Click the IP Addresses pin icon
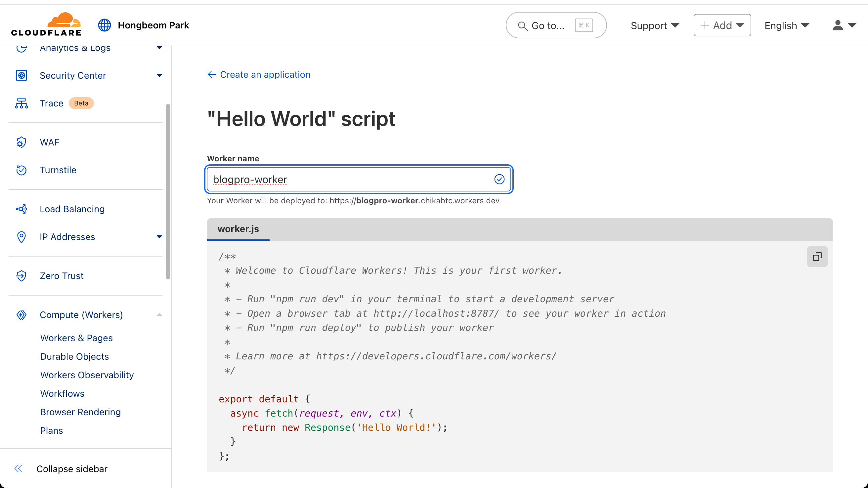 pos(22,237)
